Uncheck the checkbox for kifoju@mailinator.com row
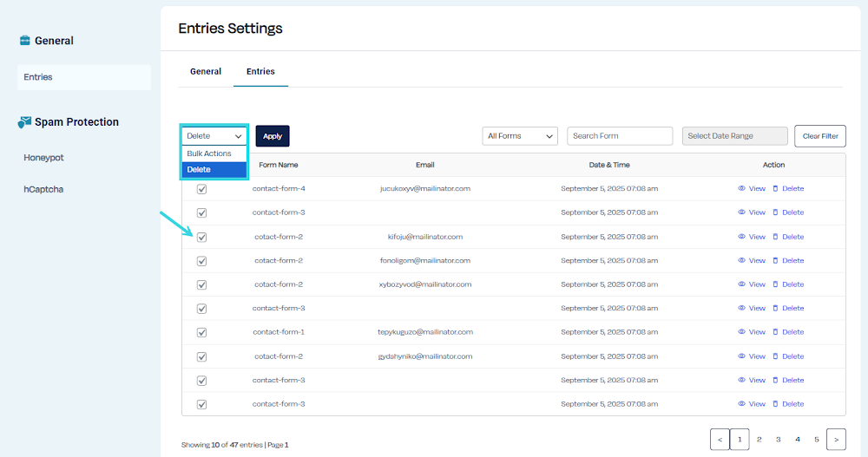Image resolution: width=868 pixels, height=457 pixels. (x=201, y=237)
